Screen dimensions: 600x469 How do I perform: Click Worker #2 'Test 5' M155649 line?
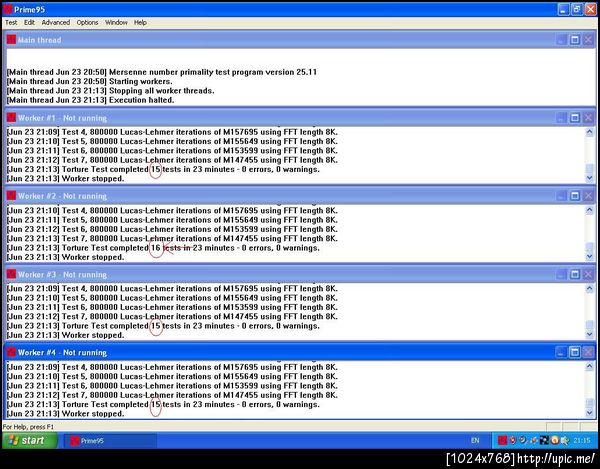coord(172,220)
